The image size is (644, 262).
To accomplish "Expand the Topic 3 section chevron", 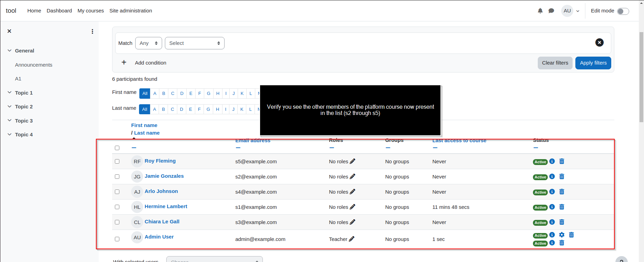I will click(x=9, y=120).
